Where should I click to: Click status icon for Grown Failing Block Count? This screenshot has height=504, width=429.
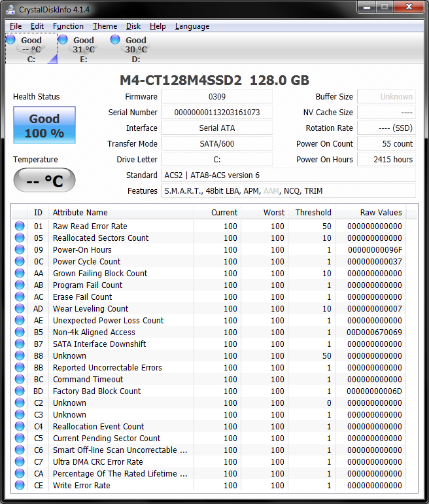[x=20, y=273]
